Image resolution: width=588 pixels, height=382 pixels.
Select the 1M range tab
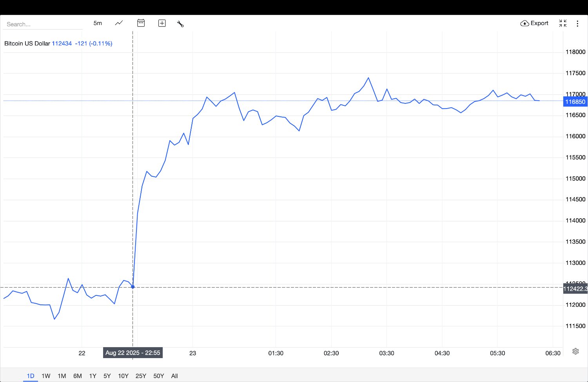coord(62,376)
